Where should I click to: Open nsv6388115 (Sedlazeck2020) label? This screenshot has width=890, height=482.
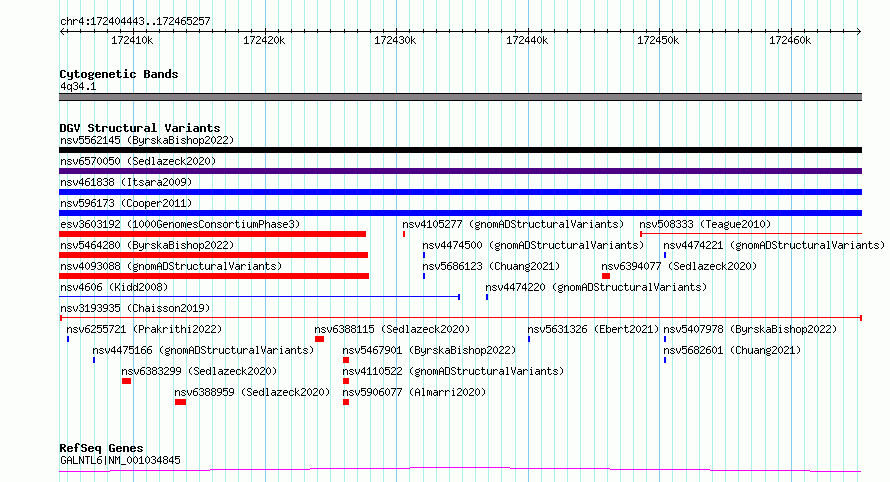tap(392, 329)
